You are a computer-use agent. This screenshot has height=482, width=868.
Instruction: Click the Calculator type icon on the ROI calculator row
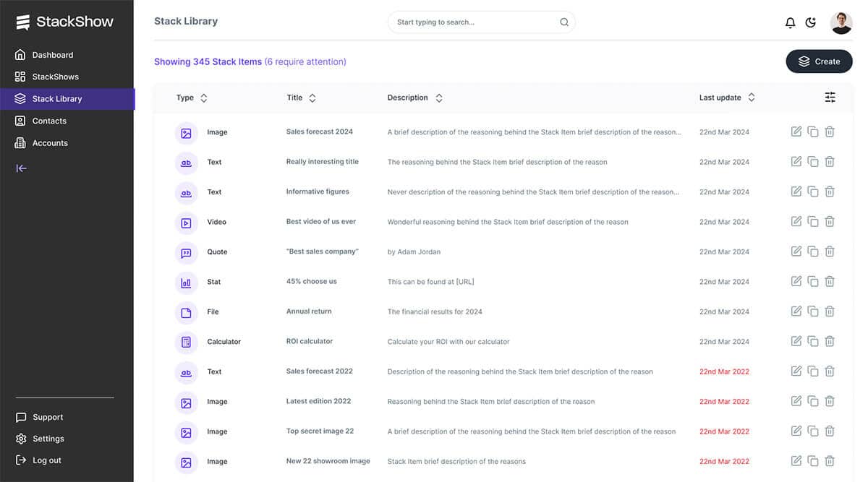coord(186,340)
